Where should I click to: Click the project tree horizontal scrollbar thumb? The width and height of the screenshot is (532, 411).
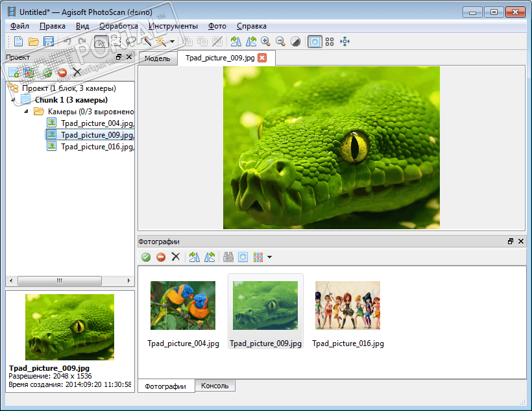click(60, 280)
